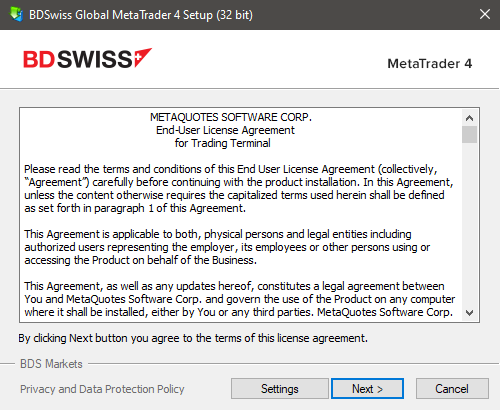The width and height of the screenshot is (500, 410).
Task: Click the installer icon in the title bar
Action: (x=16, y=14)
